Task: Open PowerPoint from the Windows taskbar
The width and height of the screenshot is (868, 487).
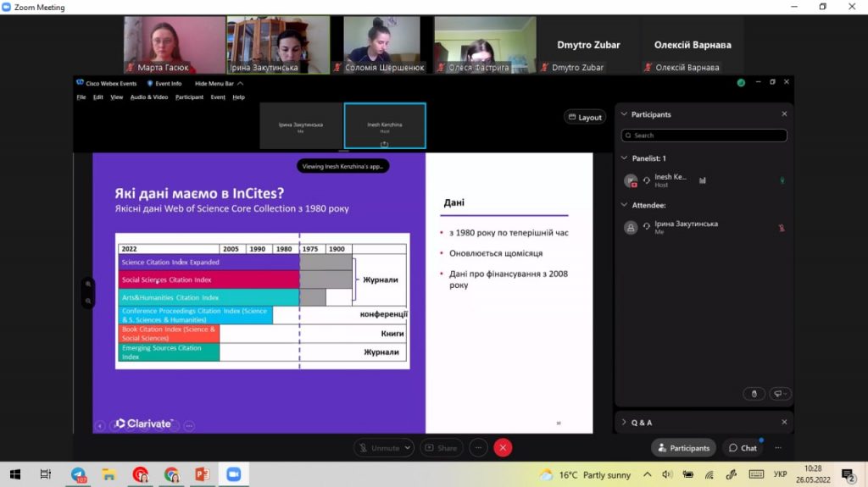Action: tap(202, 474)
